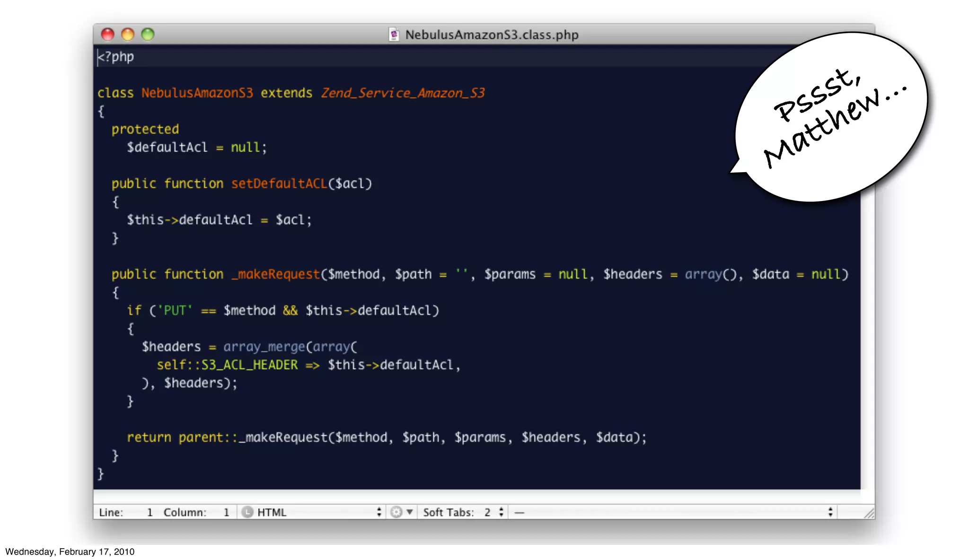Place cursor on setDefaultACL function name
Viewport: 969px width, 560px height.
click(x=279, y=184)
